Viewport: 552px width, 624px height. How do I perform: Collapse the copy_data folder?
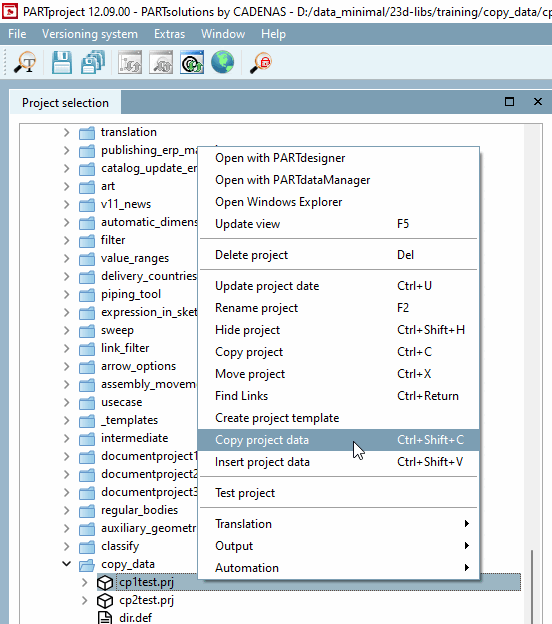click(66, 564)
